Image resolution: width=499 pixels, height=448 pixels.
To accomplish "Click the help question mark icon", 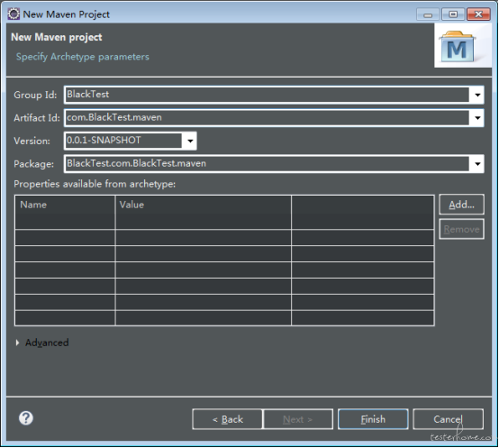I will tap(26, 418).
